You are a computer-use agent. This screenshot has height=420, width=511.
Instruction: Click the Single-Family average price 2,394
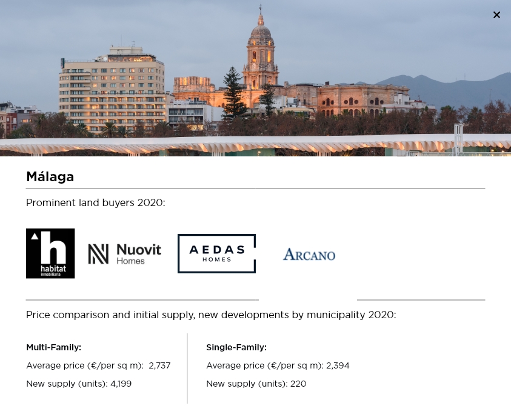point(338,366)
